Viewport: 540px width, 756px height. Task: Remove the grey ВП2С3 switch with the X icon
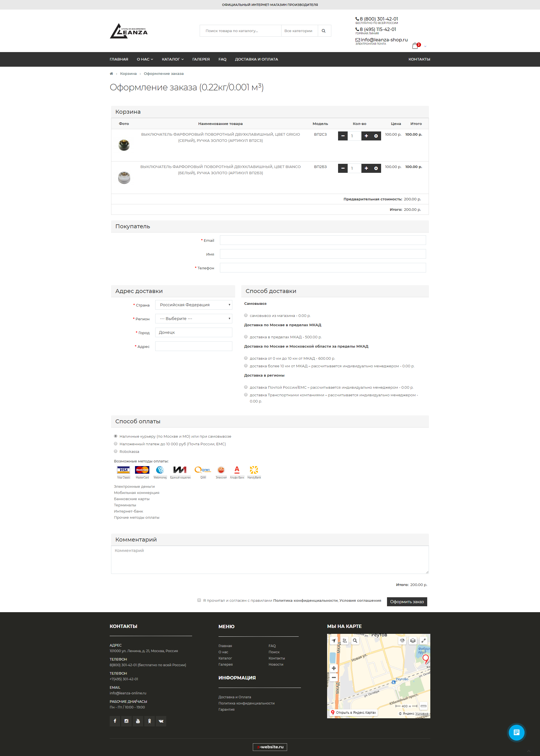click(375, 136)
